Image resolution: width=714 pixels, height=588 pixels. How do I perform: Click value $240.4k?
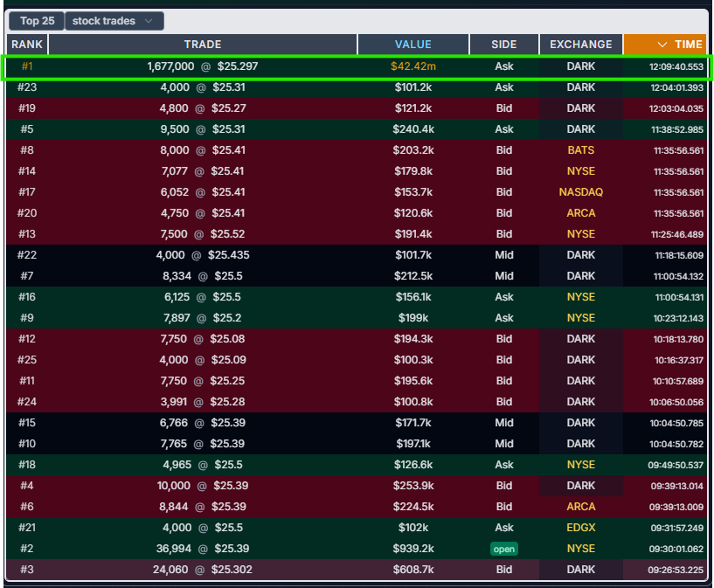[x=413, y=129]
